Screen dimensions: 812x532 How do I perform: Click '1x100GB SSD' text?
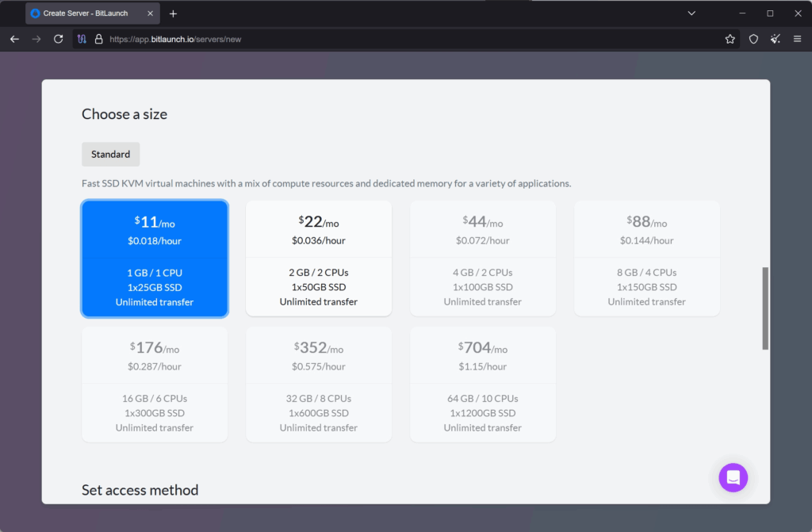click(483, 287)
